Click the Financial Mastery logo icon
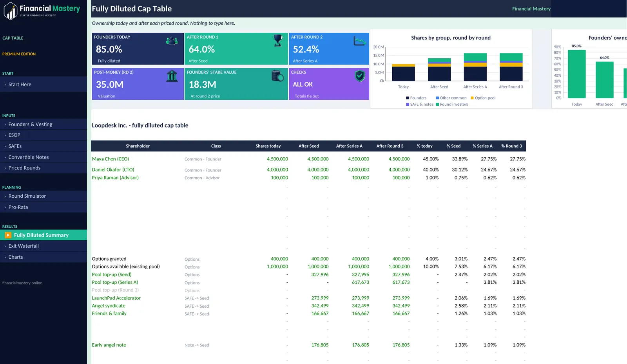This screenshot has width=627, height=364. point(11,11)
